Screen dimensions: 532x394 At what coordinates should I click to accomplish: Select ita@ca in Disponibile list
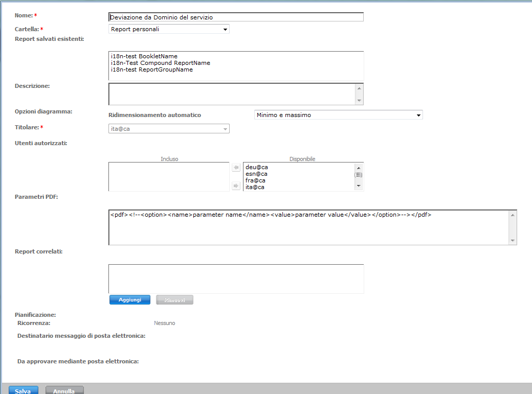tap(255, 187)
